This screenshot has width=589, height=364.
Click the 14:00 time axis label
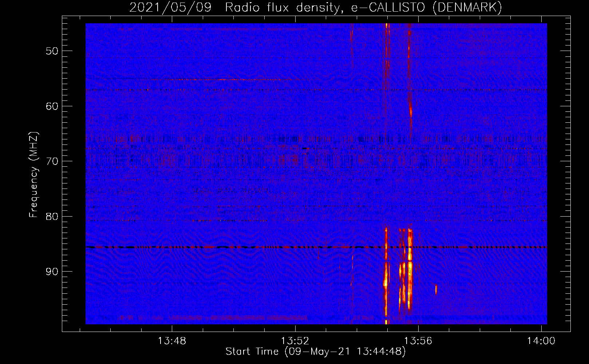click(541, 341)
